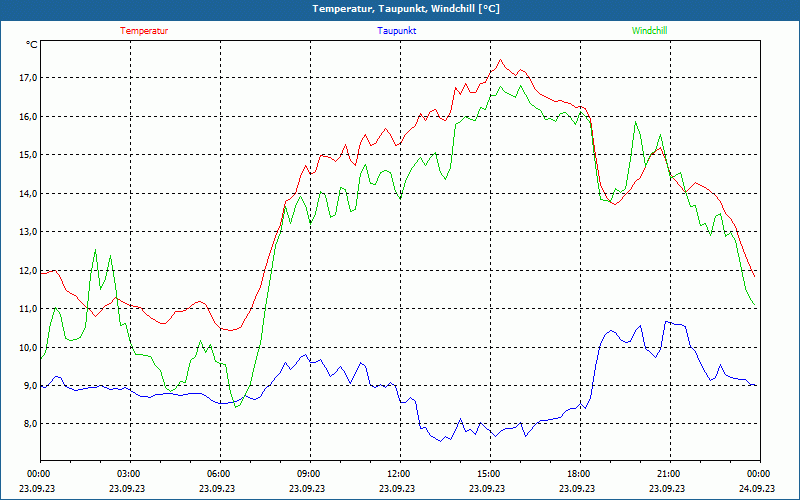Click the 03:00 time axis label

click(130, 474)
